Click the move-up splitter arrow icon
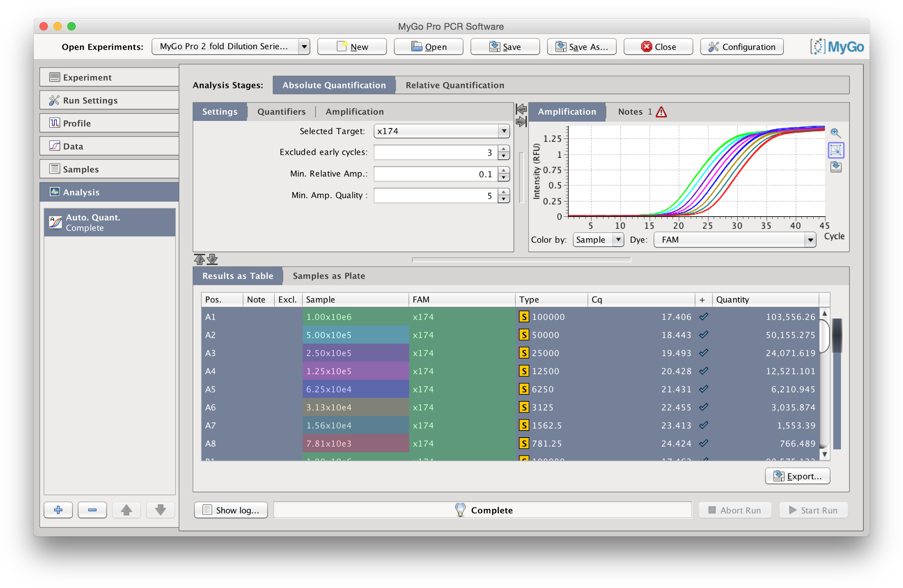The height and width of the screenshot is (588, 903). tap(200, 259)
